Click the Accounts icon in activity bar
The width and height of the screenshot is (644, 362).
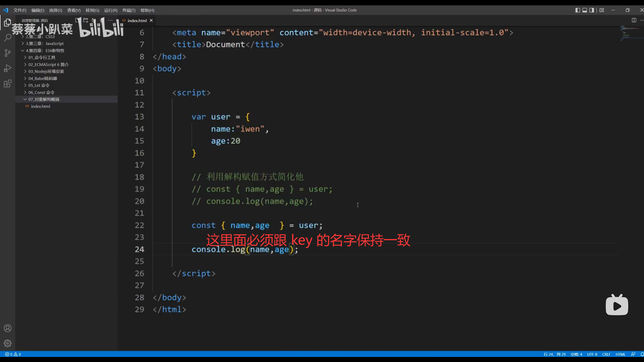tap(7, 328)
